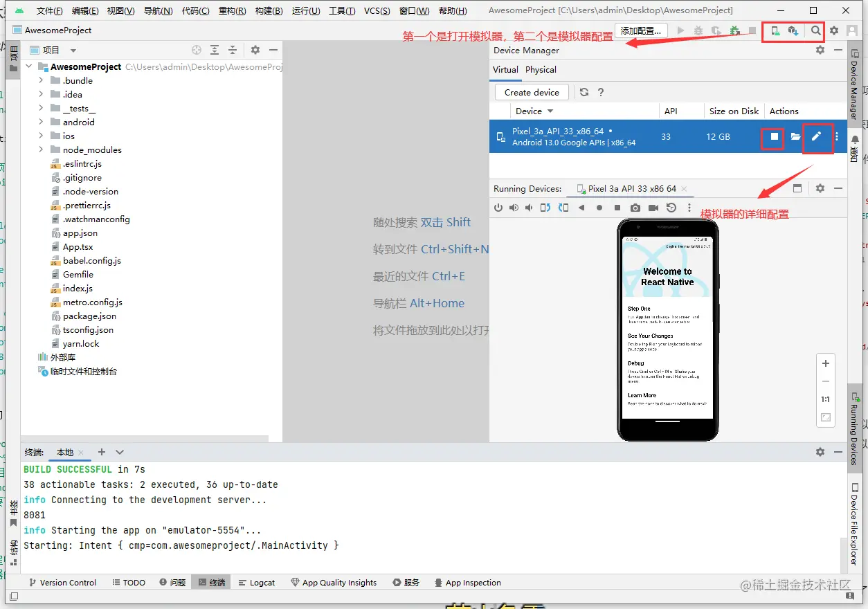Sort by Device column header arrow
This screenshot has width=868, height=609.
click(x=551, y=111)
